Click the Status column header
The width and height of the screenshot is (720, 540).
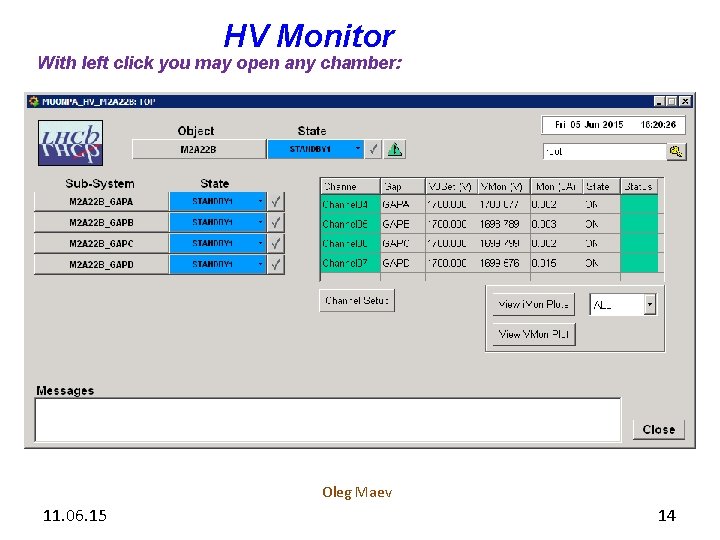click(x=639, y=186)
